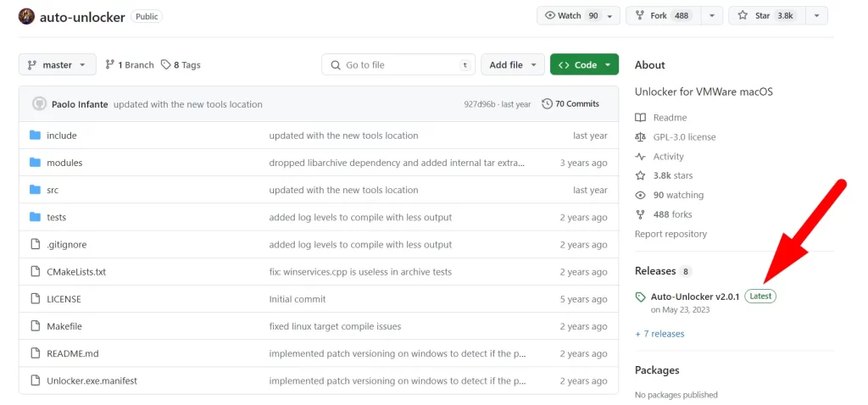Screen dimensions: 868x405
Task: Open the modules folder icon
Action: tap(36, 163)
